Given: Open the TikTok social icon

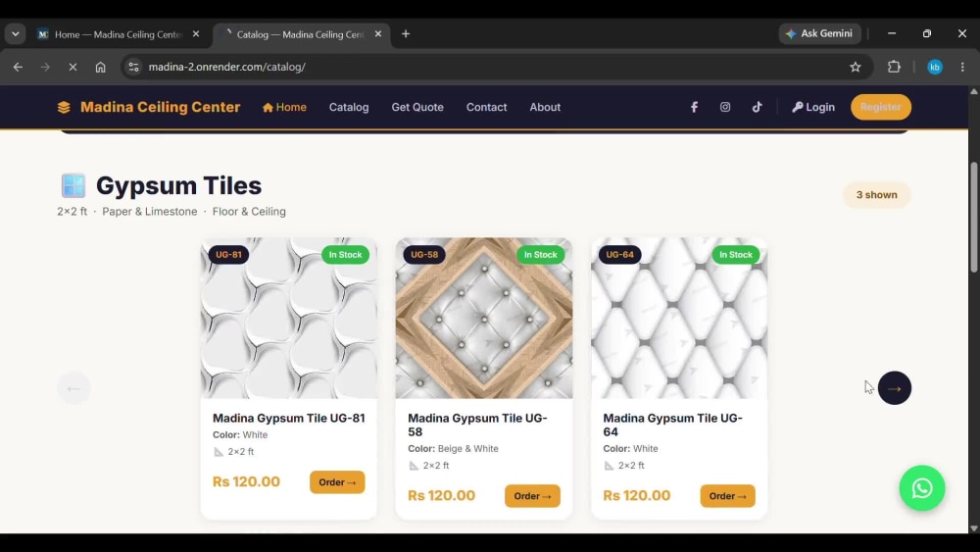Looking at the screenshot, I should [x=757, y=107].
